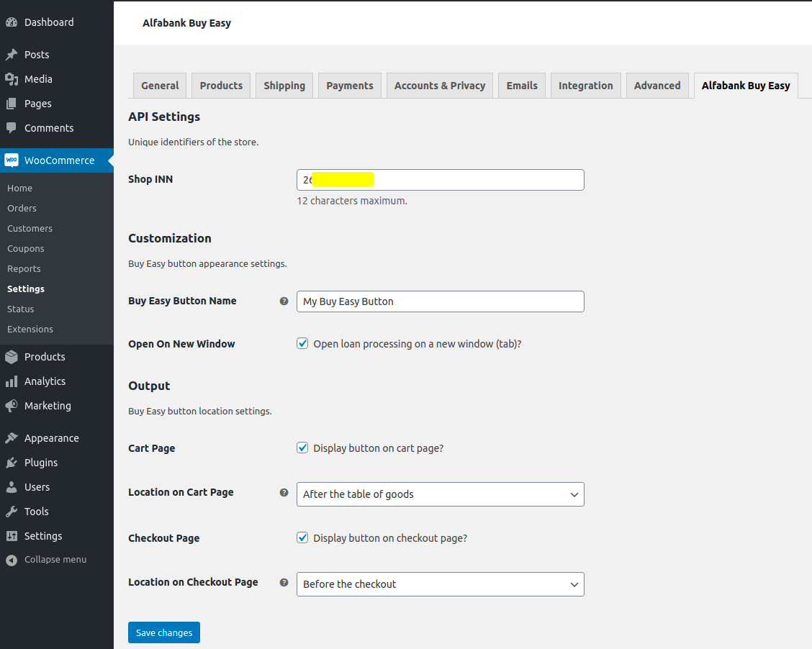Switch to the Shipping tab
This screenshot has width=812, height=649.
[x=284, y=86]
